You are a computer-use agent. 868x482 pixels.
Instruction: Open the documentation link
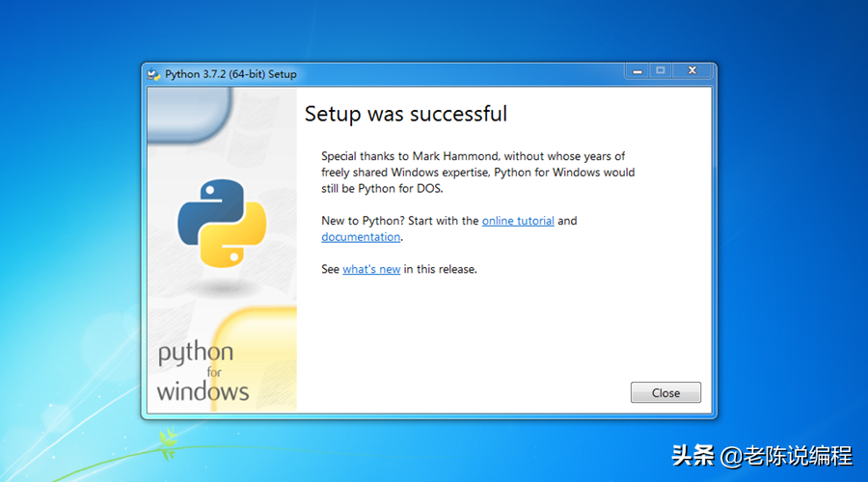tap(361, 237)
